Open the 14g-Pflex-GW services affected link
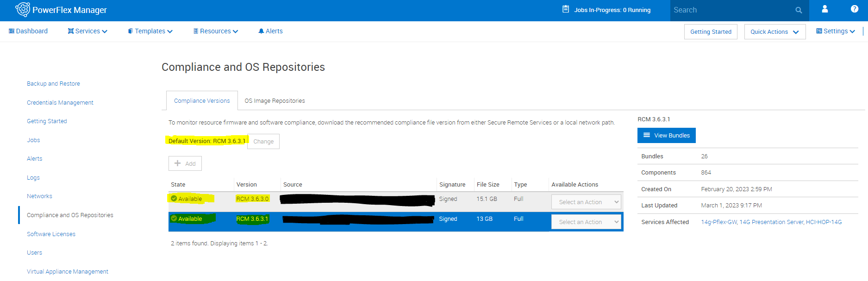The height and width of the screenshot is (281, 868). (x=719, y=222)
